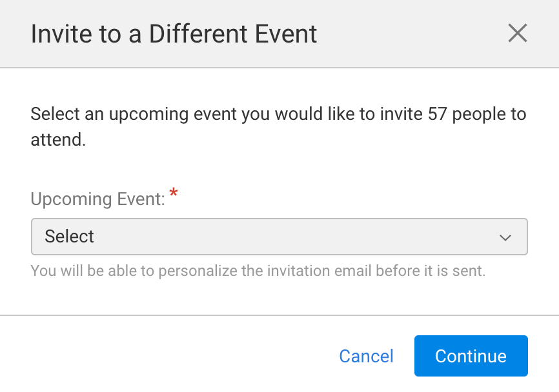Click the helper text about personalizing the invitation email
559x392 pixels.
click(258, 271)
